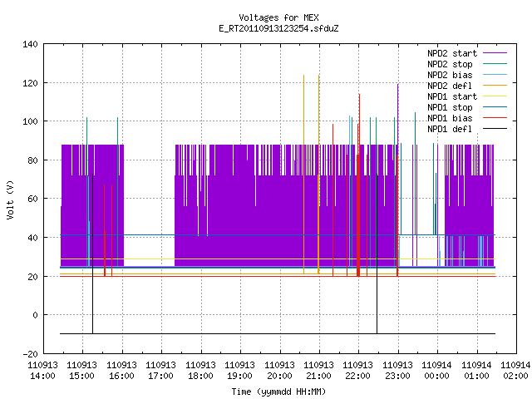Viewport: 532px width, 399px height.
Task: Click the x-axis tick label 110913 14:00
Action: pyautogui.click(x=42, y=371)
